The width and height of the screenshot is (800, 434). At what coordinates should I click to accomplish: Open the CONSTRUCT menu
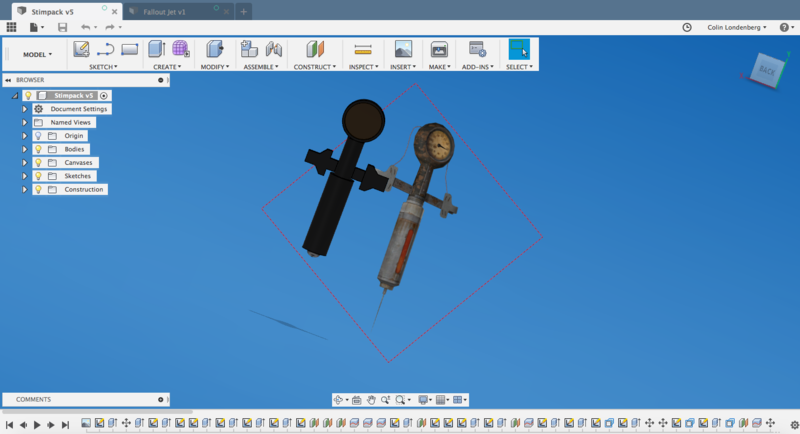click(315, 67)
